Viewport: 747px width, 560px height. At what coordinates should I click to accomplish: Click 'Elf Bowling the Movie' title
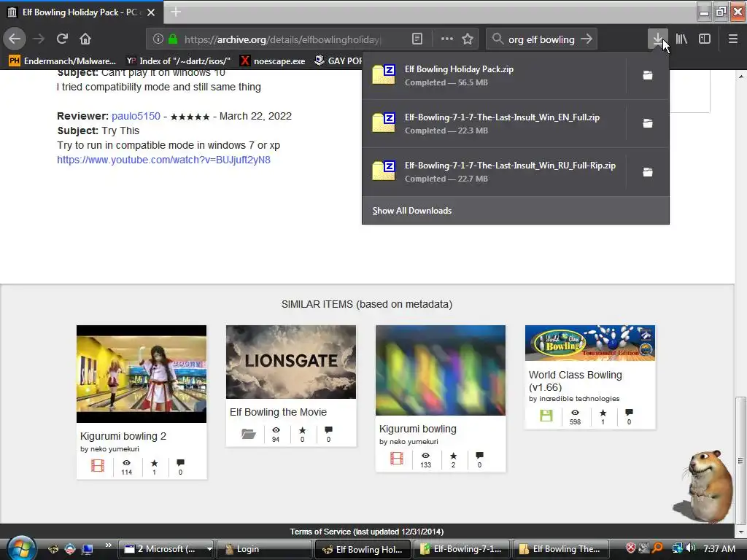click(278, 412)
